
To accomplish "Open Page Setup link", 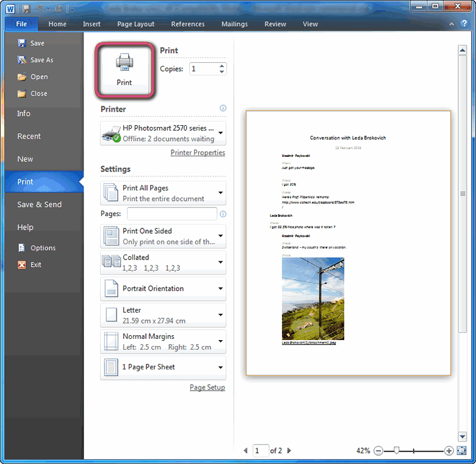I will coord(207,387).
